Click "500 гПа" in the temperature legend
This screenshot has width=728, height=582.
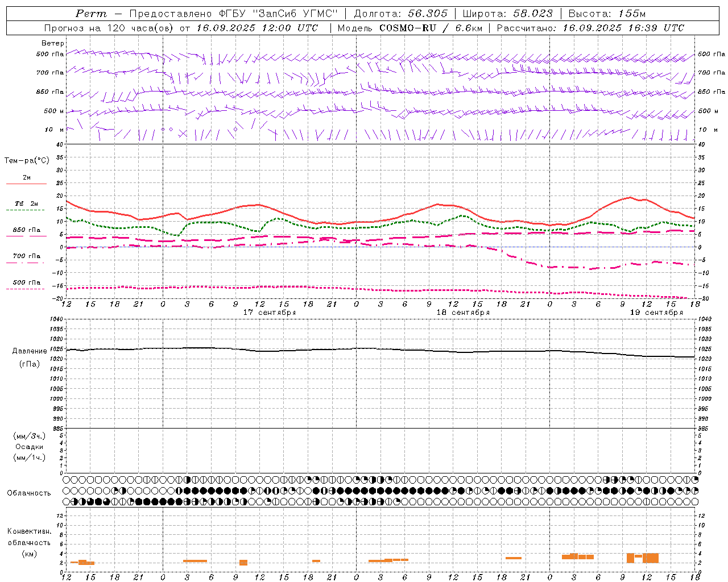point(27,282)
